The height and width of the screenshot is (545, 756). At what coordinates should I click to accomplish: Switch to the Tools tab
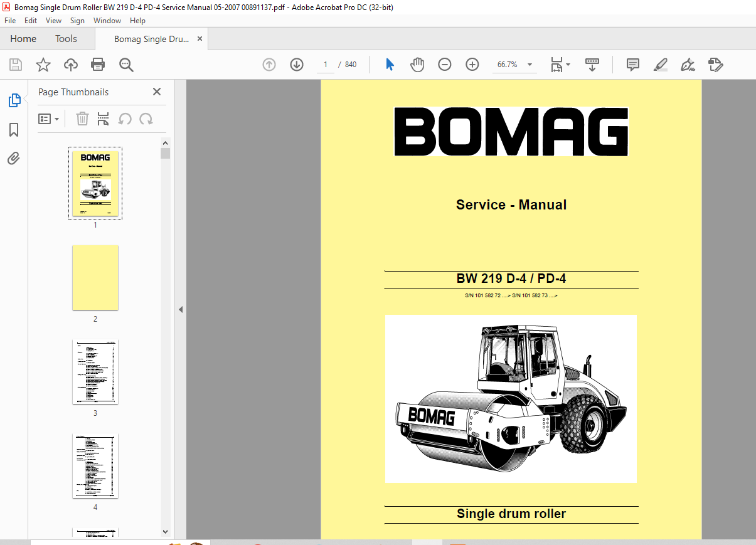(66, 39)
